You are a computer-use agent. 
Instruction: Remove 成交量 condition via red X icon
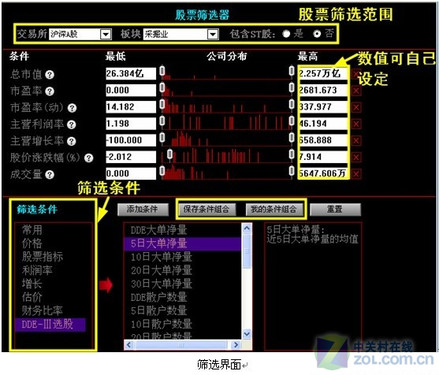pyautogui.click(x=356, y=174)
